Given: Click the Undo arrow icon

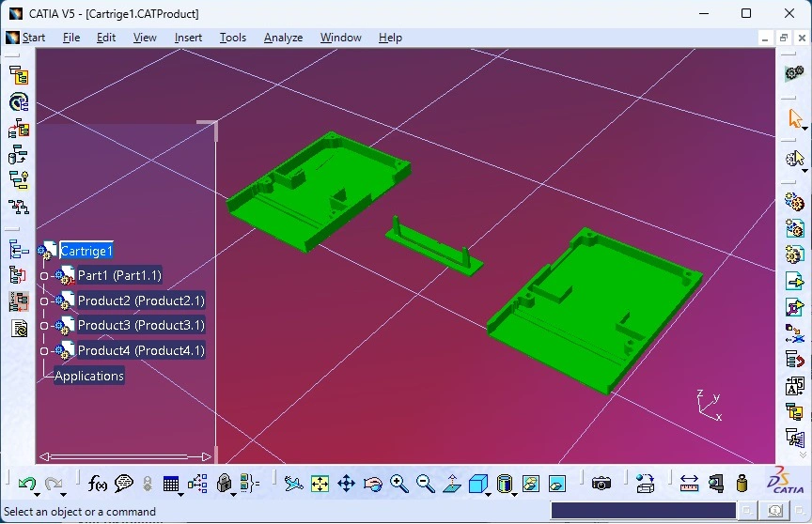Looking at the screenshot, I should coord(26,484).
